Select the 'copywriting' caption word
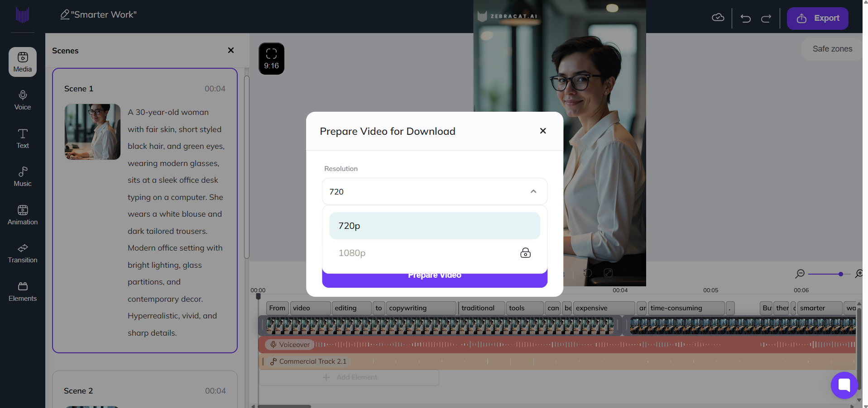This screenshot has width=868, height=408. click(421, 308)
